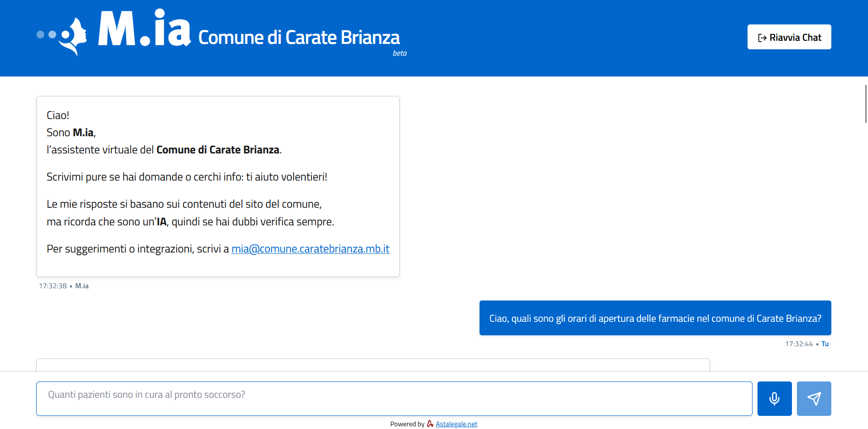Viewport: 868px width, 429px height.
Task: Click the two dots left of the logo
Action: [x=46, y=34]
